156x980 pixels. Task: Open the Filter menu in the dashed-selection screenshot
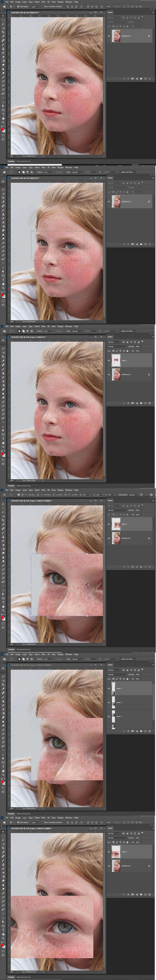point(43,167)
